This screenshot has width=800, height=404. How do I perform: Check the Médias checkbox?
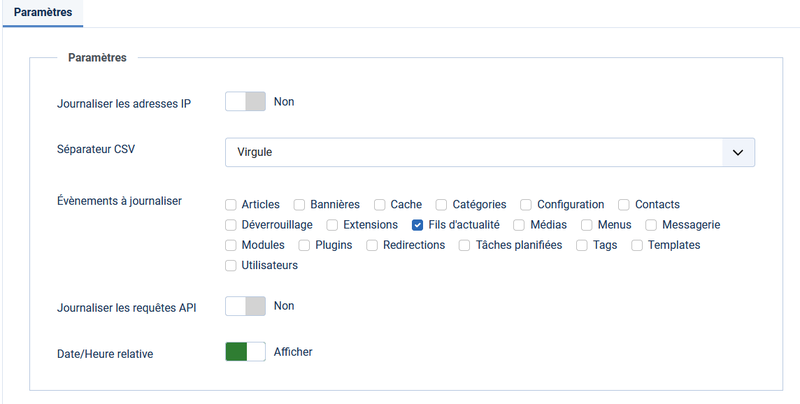point(519,225)
